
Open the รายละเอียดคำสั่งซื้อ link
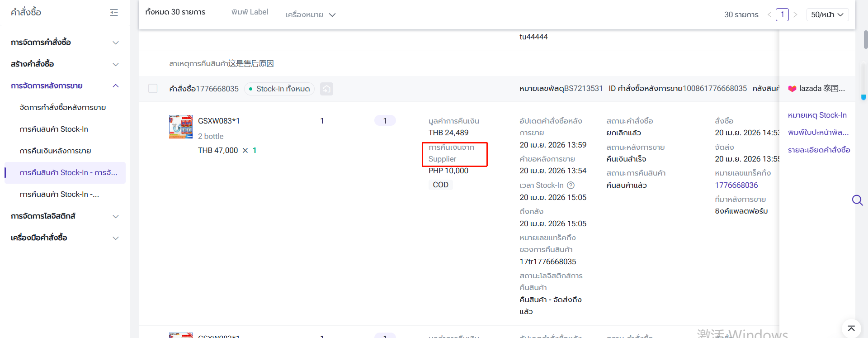point(819,150)
